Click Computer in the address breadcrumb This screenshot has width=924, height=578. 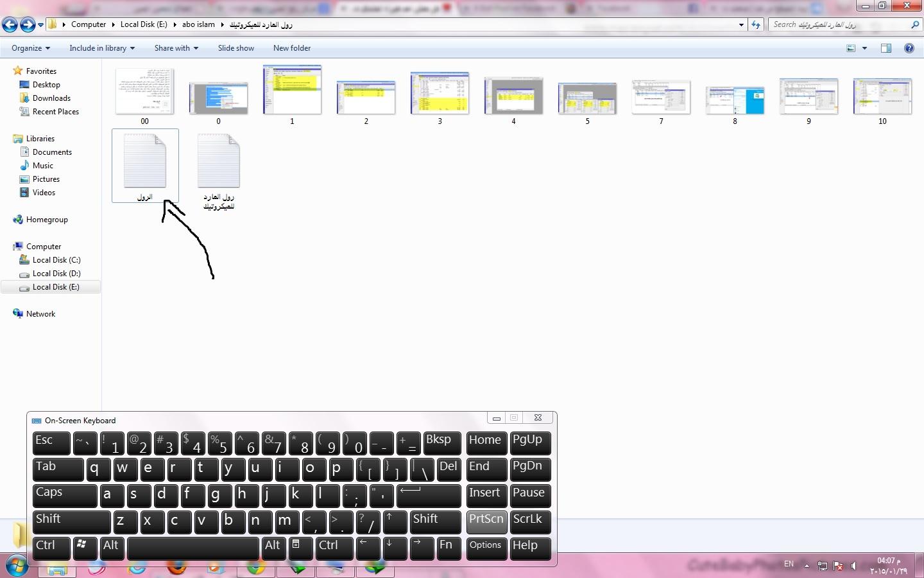(x=89, y=24)
